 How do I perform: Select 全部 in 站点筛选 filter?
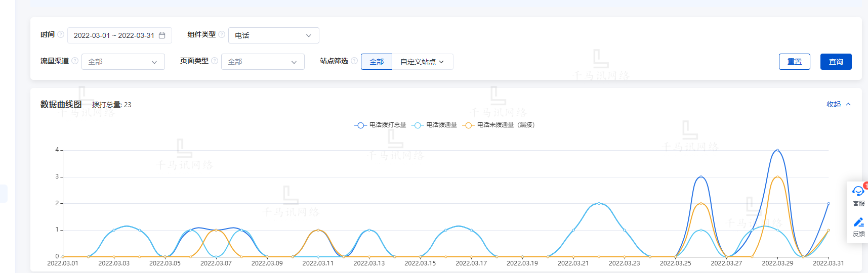point(377,62)
